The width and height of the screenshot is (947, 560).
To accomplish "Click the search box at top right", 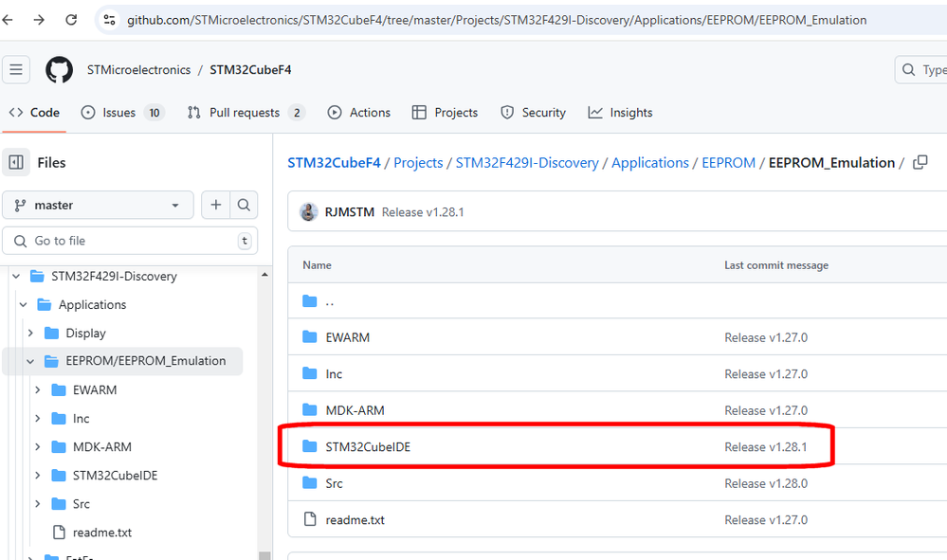I will pos(921,69).
